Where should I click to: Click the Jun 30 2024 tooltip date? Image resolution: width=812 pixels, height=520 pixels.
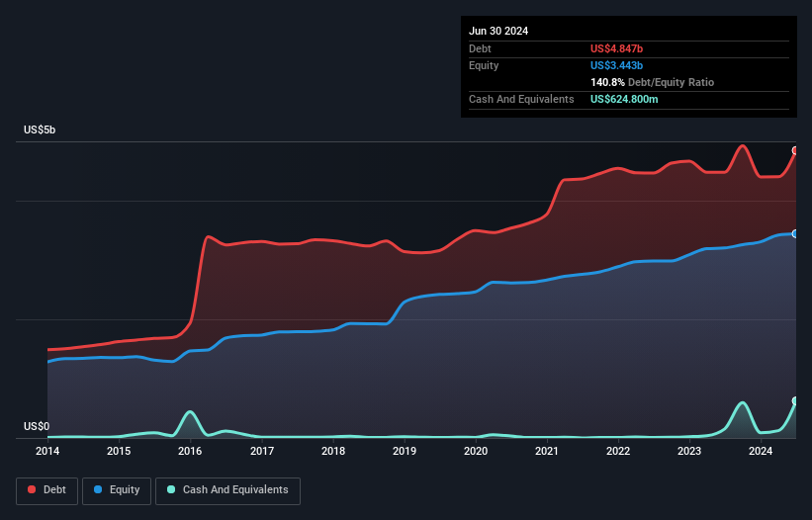pos(498,31)
